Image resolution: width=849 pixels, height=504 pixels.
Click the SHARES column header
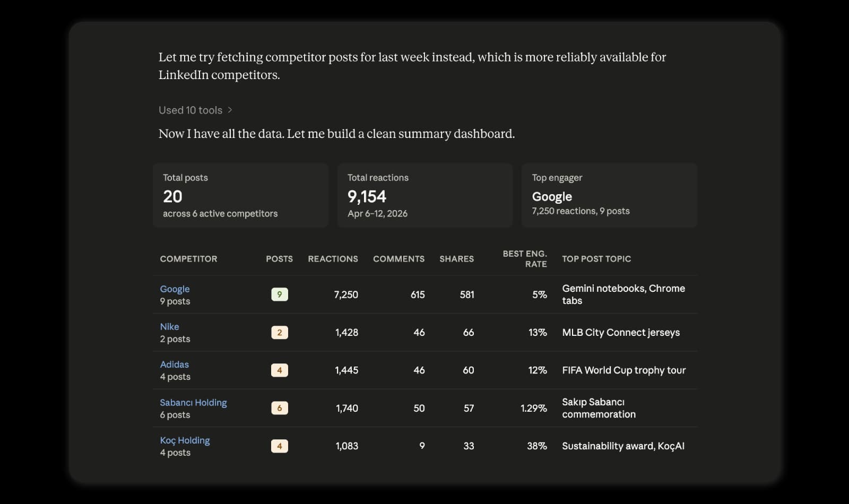coord(456,259)
